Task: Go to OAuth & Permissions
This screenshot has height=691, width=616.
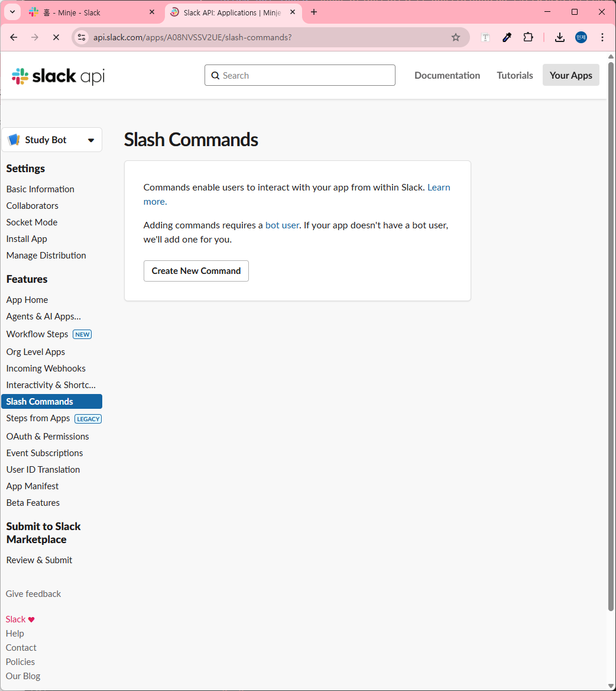Action: (47, 436)
